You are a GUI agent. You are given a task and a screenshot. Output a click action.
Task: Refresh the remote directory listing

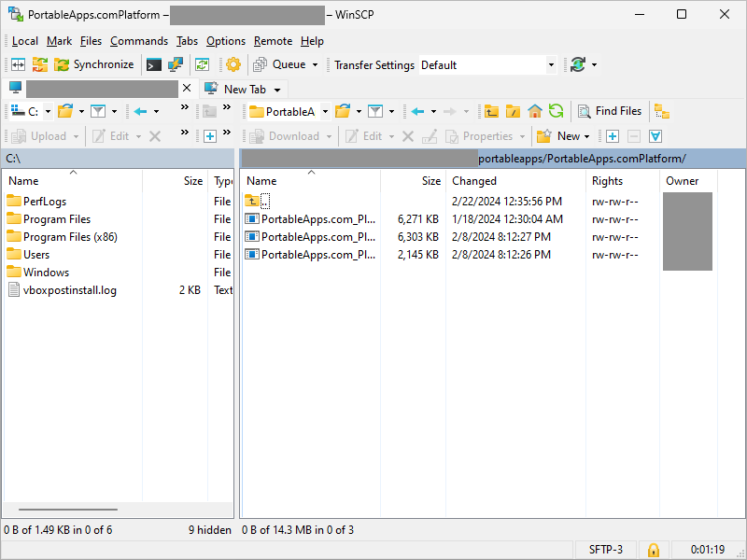tap(556, 111)
